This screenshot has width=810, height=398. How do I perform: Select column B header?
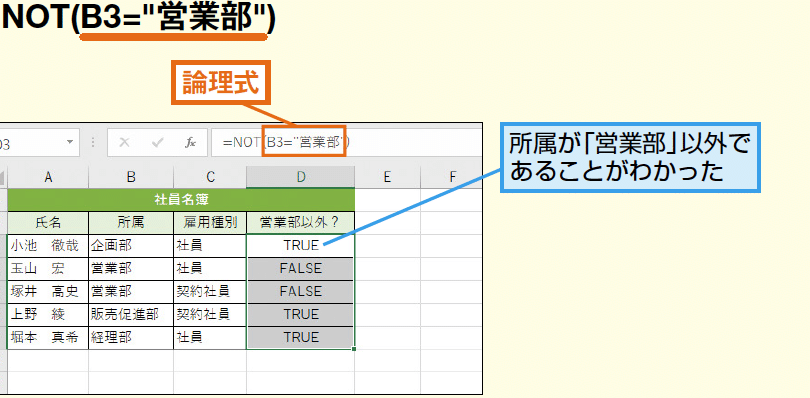tap(131, 177)
